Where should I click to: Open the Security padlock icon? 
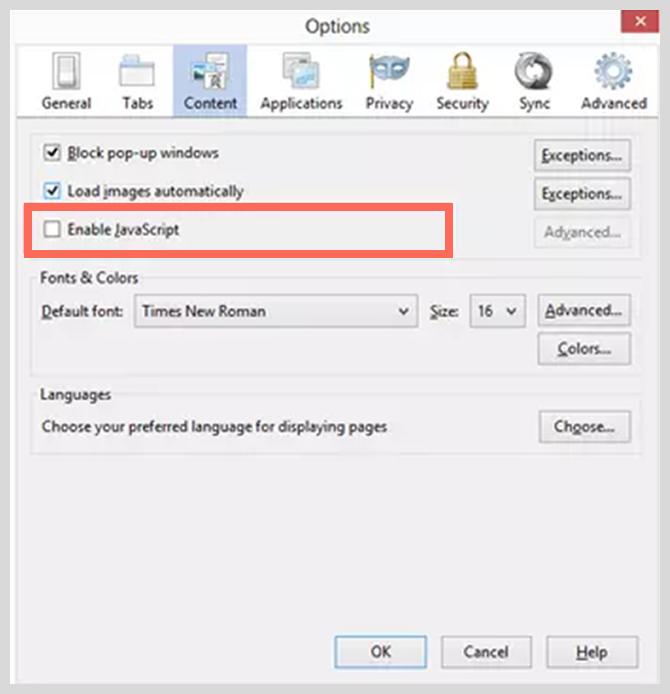pos(462,71)
